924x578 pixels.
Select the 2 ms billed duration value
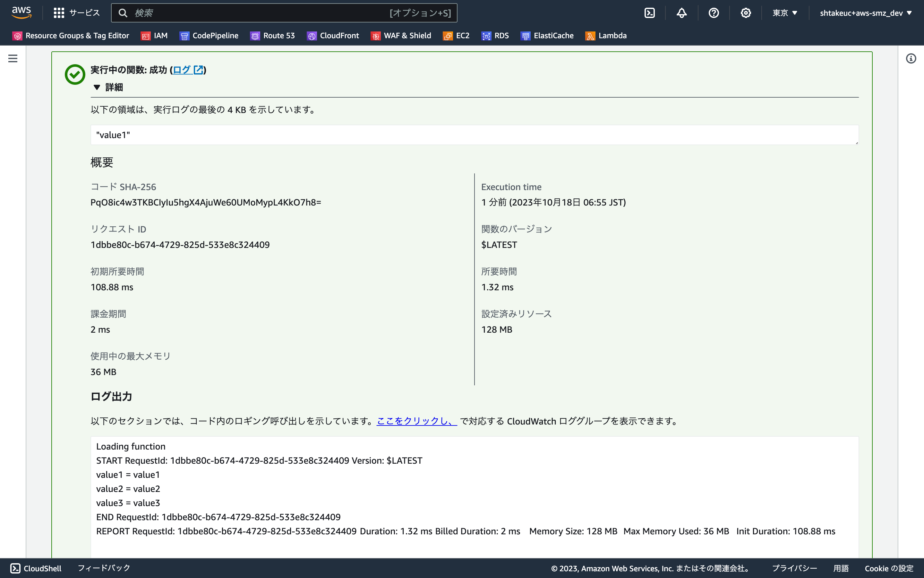(100, 330)
